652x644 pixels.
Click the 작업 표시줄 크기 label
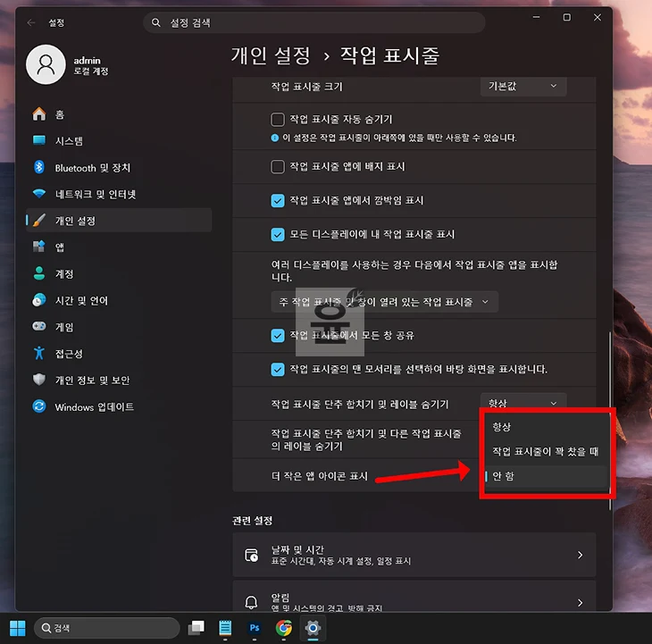pos(307,87)
